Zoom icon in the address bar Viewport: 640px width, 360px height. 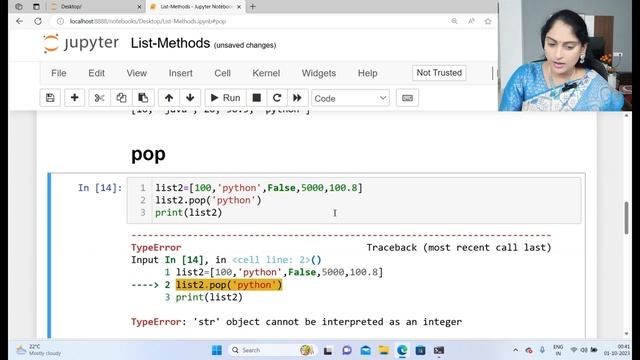coord(454,21)
